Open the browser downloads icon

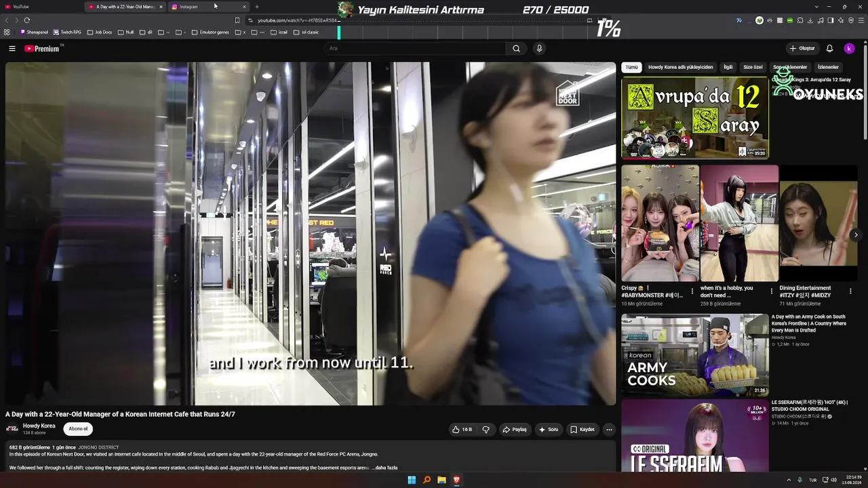(812, 20)
